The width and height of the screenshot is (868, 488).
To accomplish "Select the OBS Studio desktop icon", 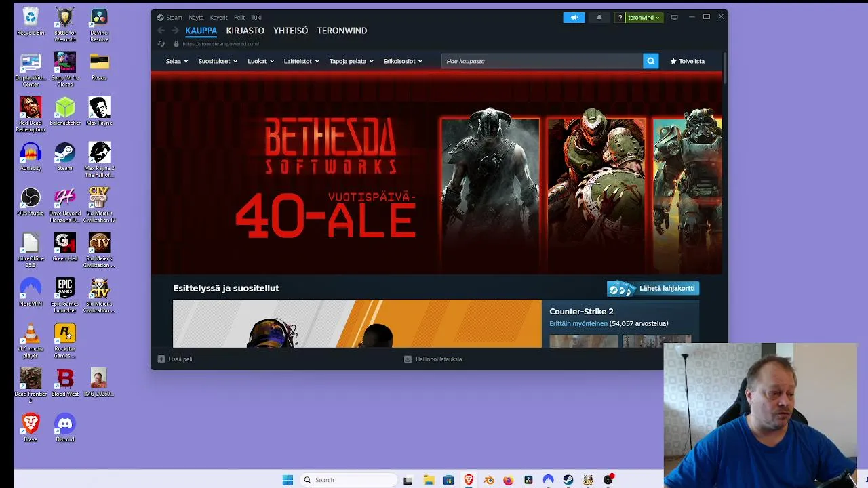I will (31, 202).
